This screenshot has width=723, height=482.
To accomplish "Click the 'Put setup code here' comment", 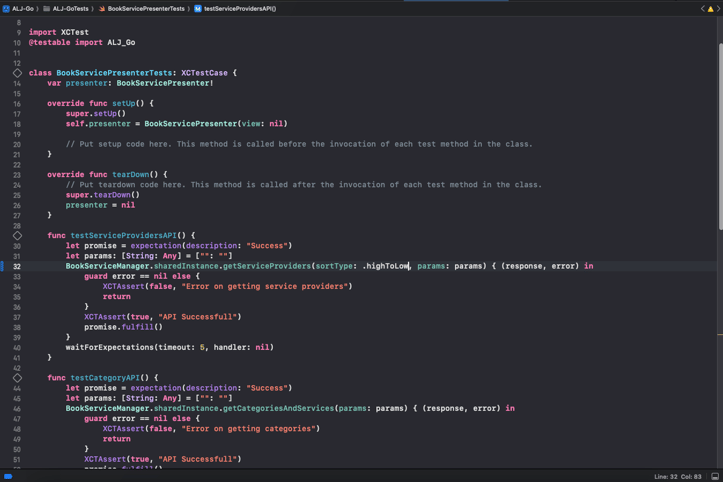I will click(299, 144).
